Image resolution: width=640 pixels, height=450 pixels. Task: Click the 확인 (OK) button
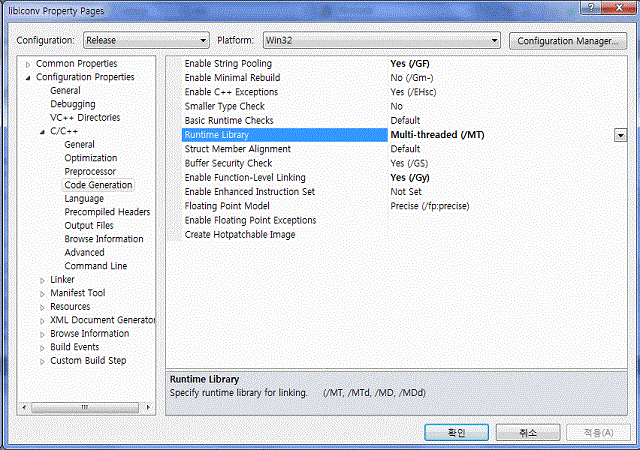(456, 432)
